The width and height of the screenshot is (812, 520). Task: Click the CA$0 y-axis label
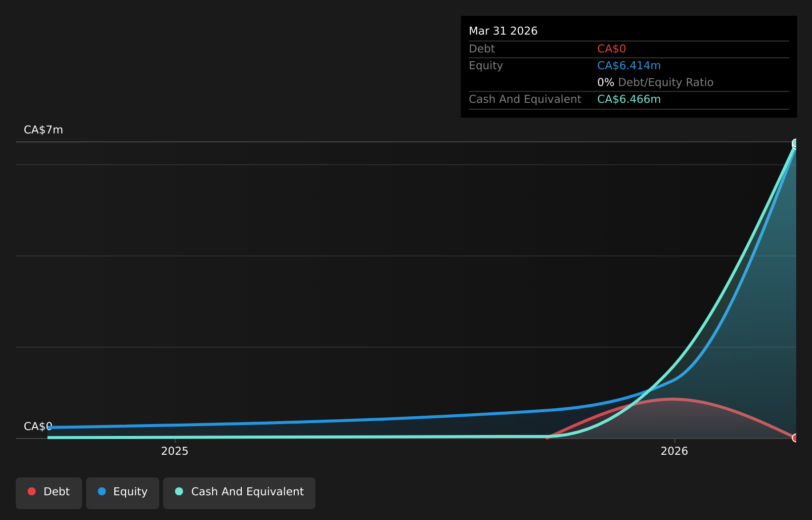point(38,427)
